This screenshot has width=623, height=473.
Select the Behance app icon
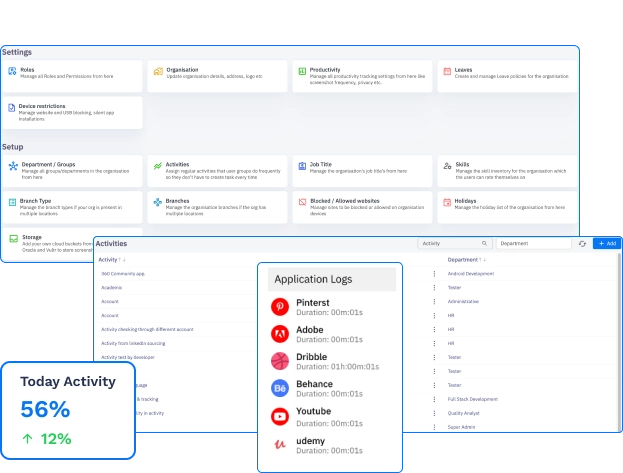[x=280, y=388]
